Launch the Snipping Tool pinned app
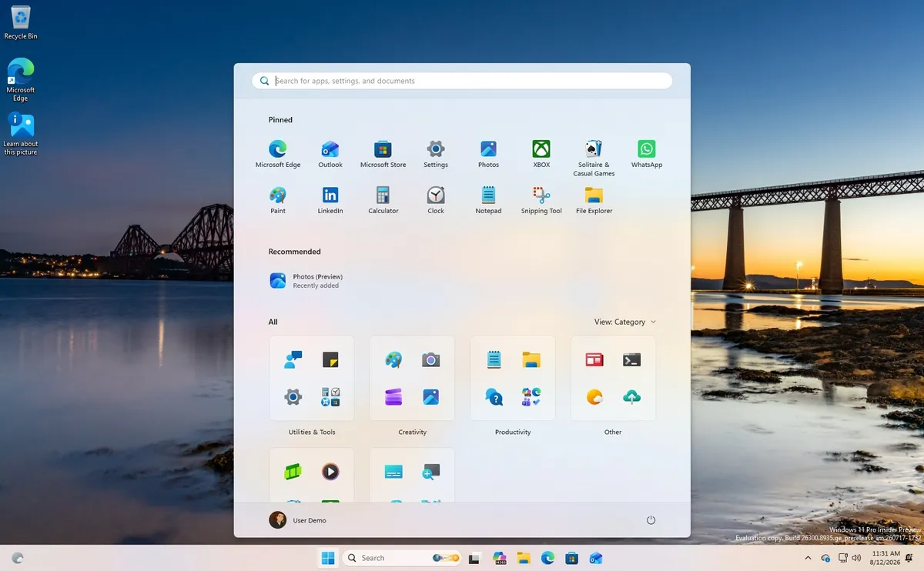Screen dimensions: 924x571 (x=541, y=200)
